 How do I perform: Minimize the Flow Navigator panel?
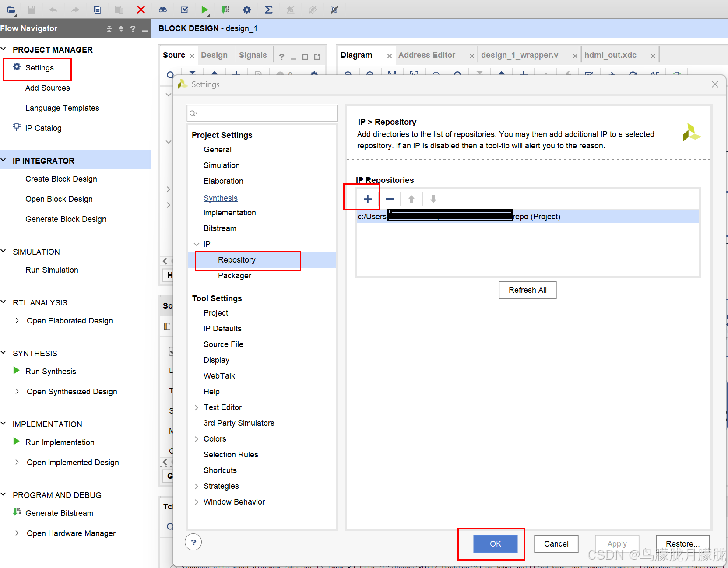[x=144, y=30]
